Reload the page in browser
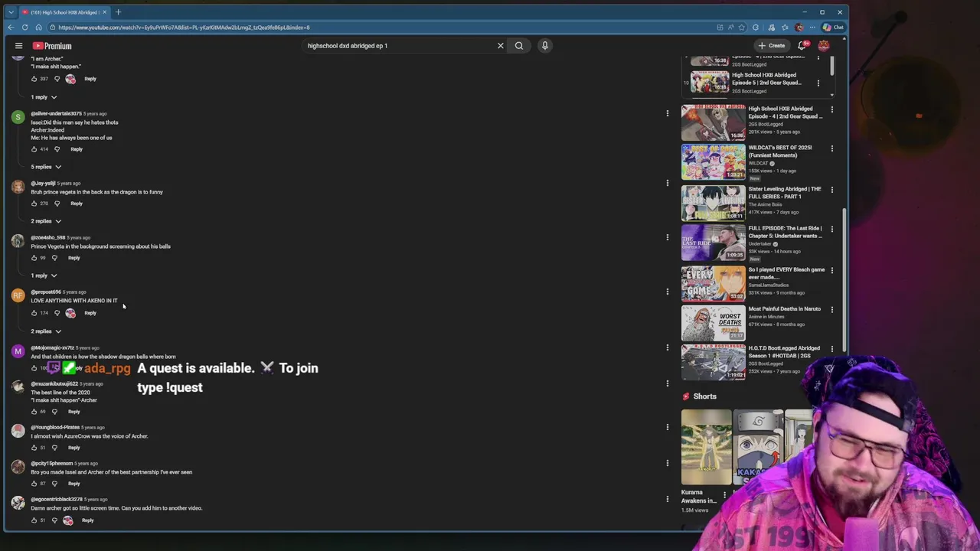 24,28
